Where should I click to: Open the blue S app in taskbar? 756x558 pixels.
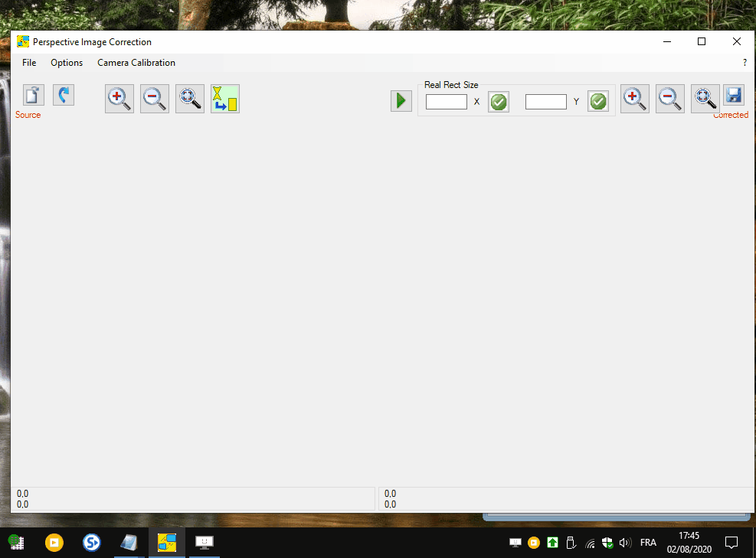(92, 543)
